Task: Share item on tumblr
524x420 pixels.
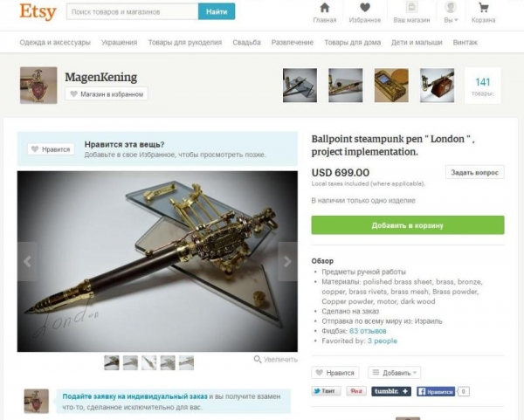Action: pos(391,391)
